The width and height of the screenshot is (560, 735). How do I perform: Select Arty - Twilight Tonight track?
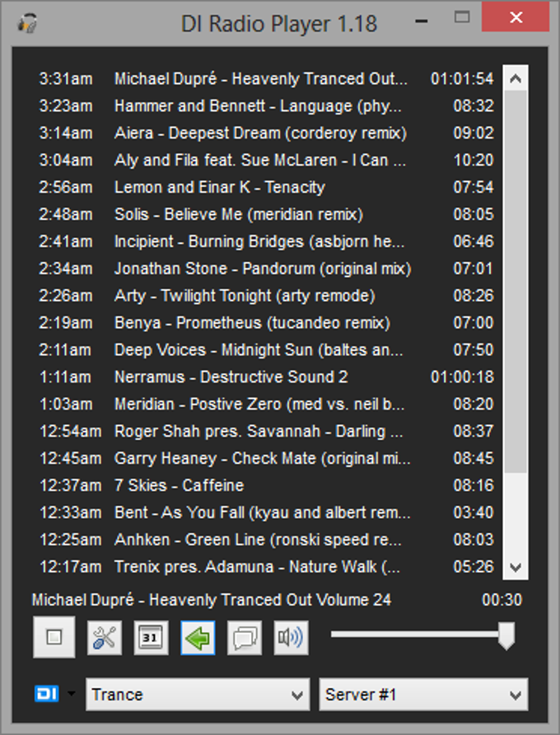click(266, 297)
